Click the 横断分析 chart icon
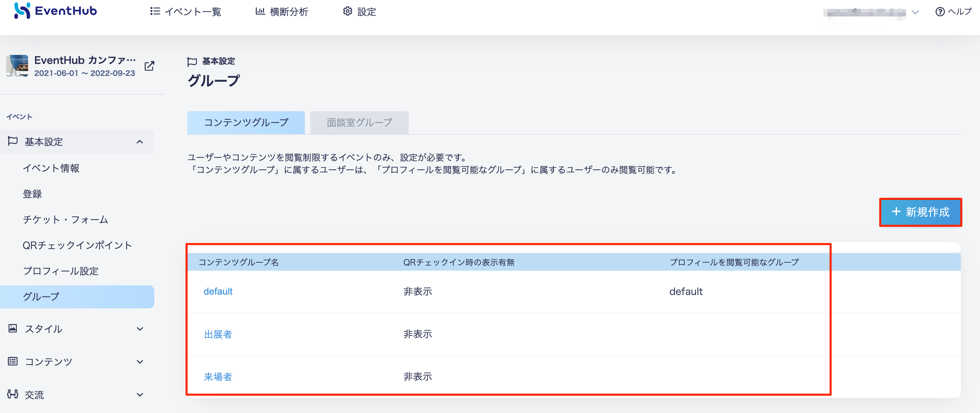Image resolution: width=980 pixels, height=413 pixels. pos(260,11)
